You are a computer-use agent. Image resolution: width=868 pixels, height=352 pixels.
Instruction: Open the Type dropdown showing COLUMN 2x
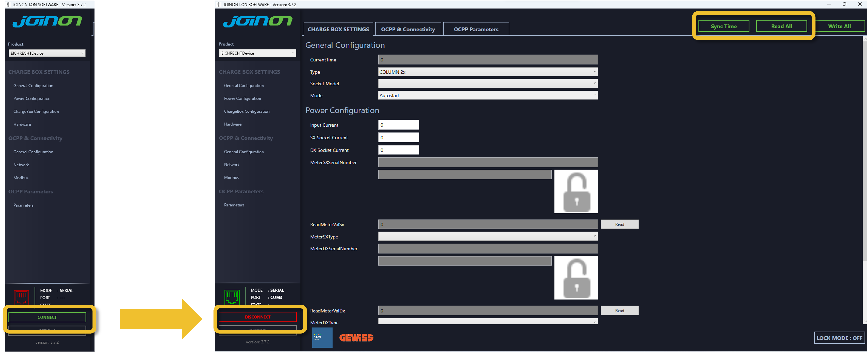tap(488, 72)
